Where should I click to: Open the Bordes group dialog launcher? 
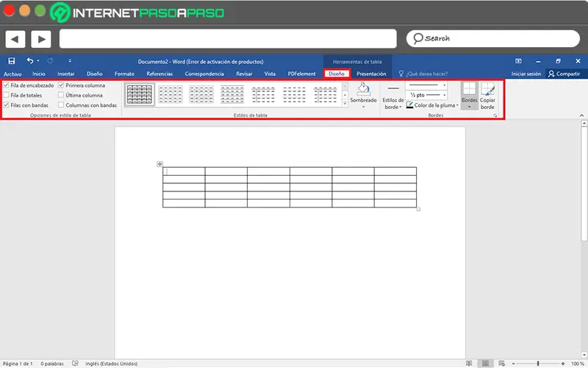tap(495, 116)
